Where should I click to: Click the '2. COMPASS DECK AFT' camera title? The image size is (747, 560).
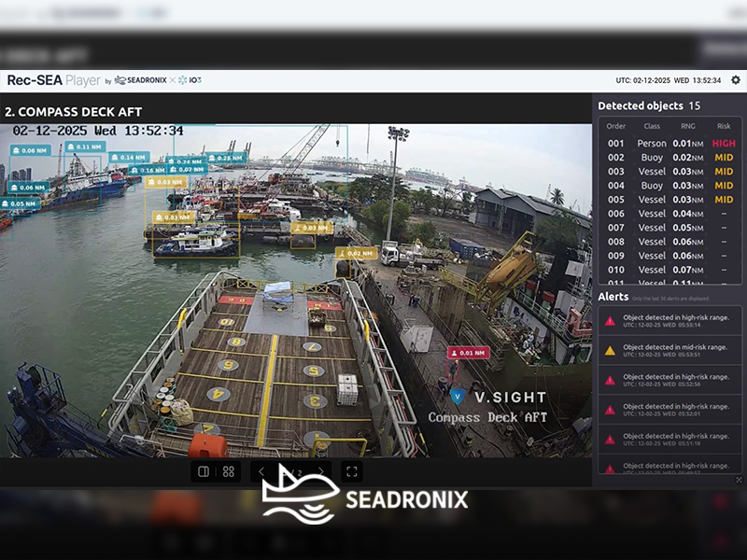[x=74, y=112]
